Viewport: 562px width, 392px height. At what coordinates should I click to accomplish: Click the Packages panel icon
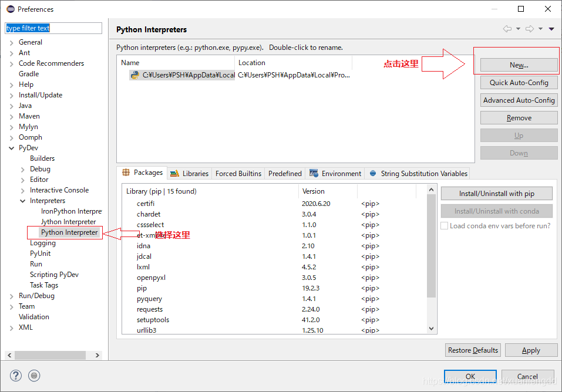tap(126, 173)
